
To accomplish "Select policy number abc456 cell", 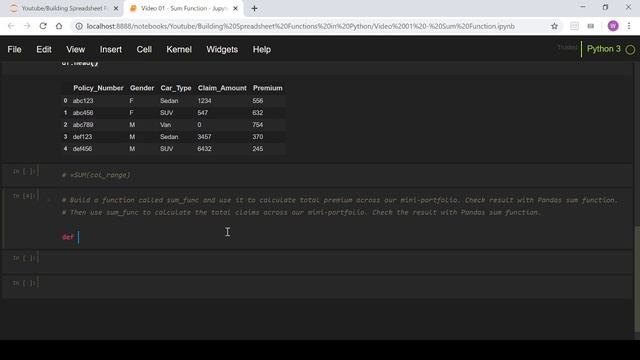I will pyautogui.click(x=83, y=113).
